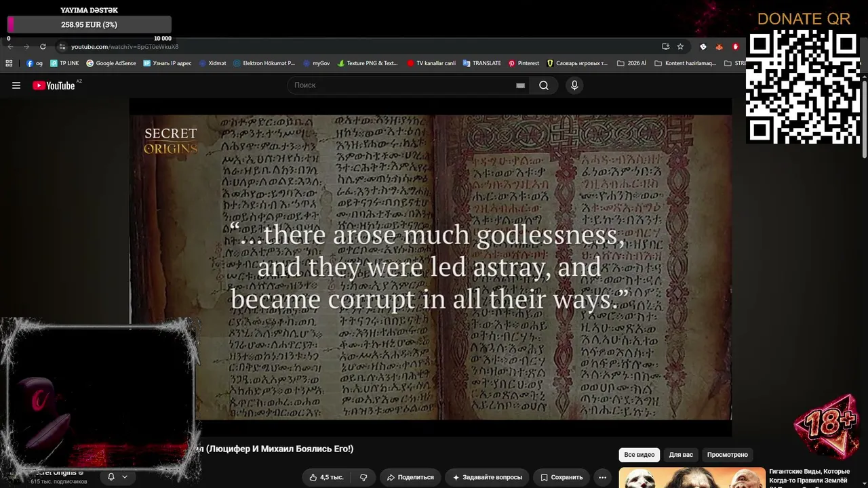Image resolution: width=868 pixels, height=488 pixels.
Task: Like the video with 4,5 тыс. thumbs up
Action: pyautogui.click(x=327, y=477)
